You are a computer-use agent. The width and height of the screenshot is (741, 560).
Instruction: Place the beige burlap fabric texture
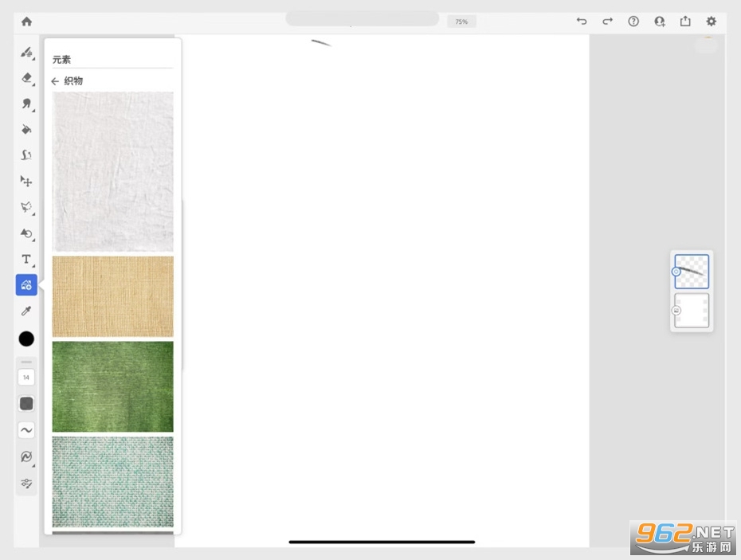click(x=112, y=296)
